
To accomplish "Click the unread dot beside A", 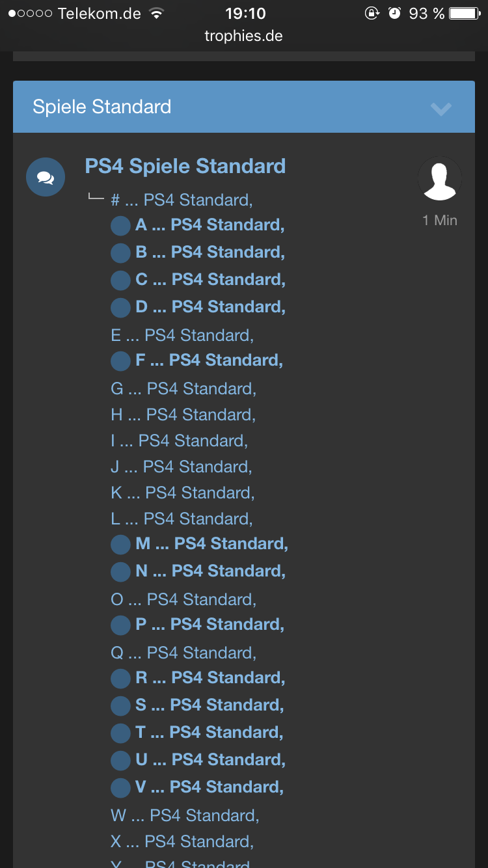I will click(120, 226).
